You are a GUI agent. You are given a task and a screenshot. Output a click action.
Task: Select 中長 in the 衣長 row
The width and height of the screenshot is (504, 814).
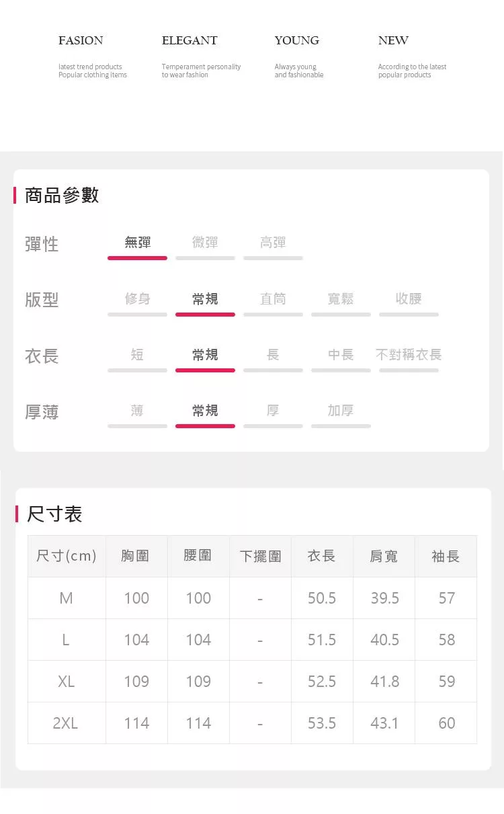click(x=341, y=355)
